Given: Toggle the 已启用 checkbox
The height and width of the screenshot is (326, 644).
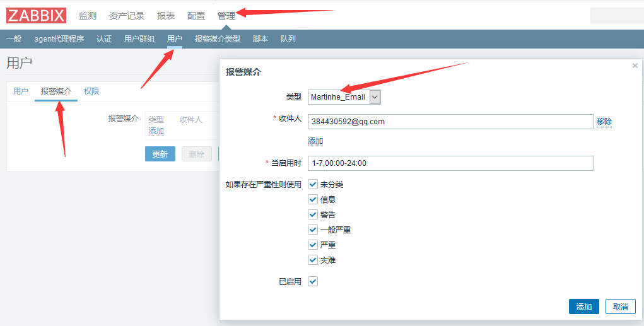Looking at the screenshot, I should point(313,282).
